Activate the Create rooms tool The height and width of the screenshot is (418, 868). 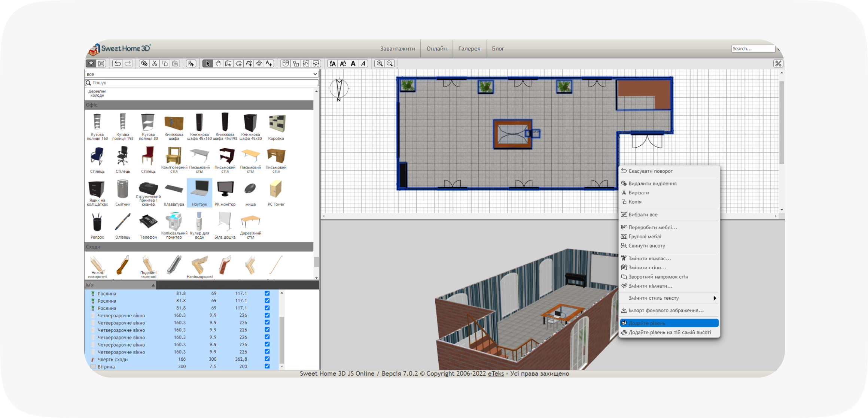238,64
